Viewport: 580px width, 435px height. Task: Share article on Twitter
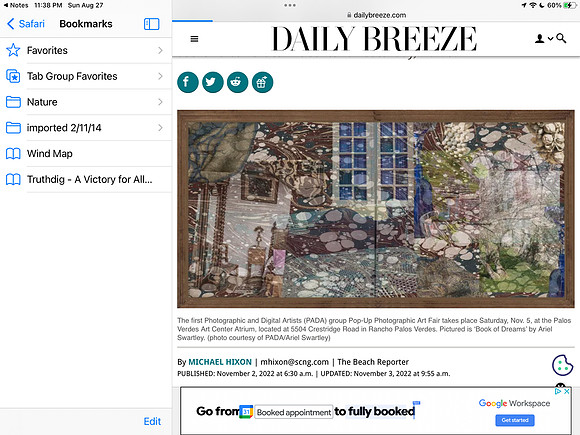point(212,82)
